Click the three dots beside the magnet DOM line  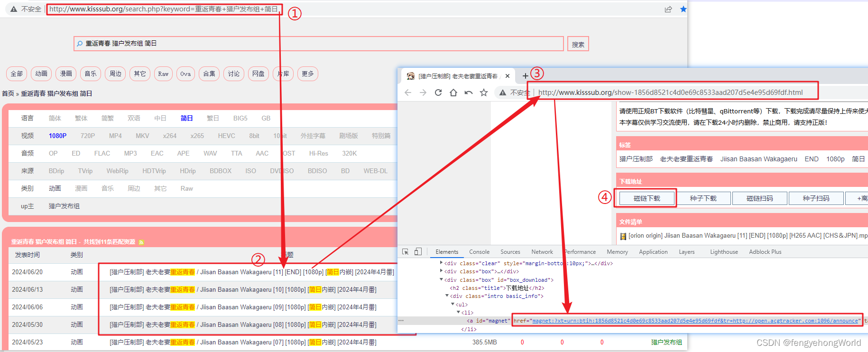click(401, 321)
